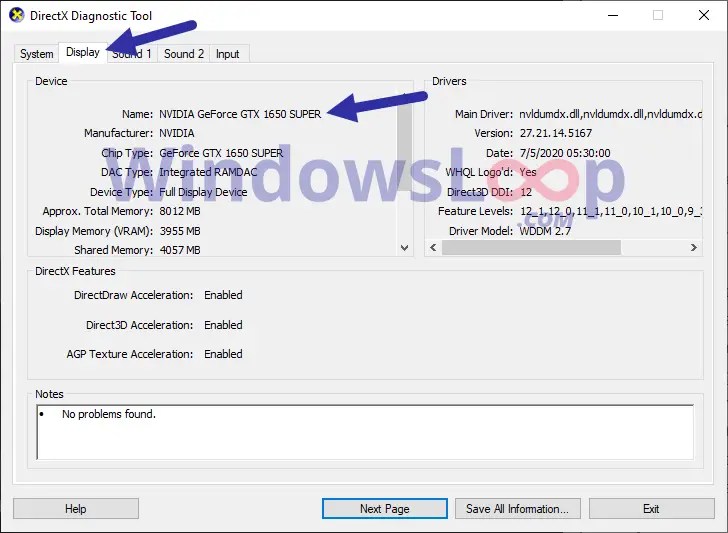Click the 'NVIDIA GeForce GTX 1650 SUPER' name value
Image resolution: width=728 pixels, height=533 pixels.
pyautogui.click(x=240, y=114)
